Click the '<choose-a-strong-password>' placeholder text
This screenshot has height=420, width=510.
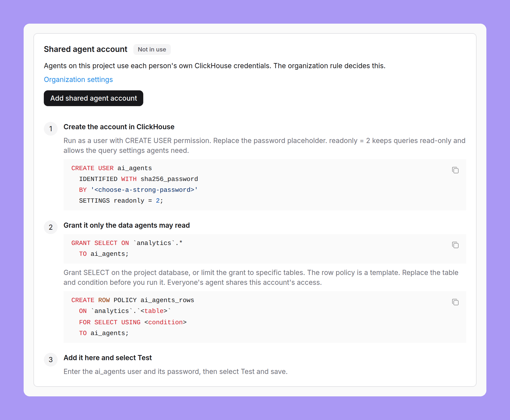click(x=144, y=190)
